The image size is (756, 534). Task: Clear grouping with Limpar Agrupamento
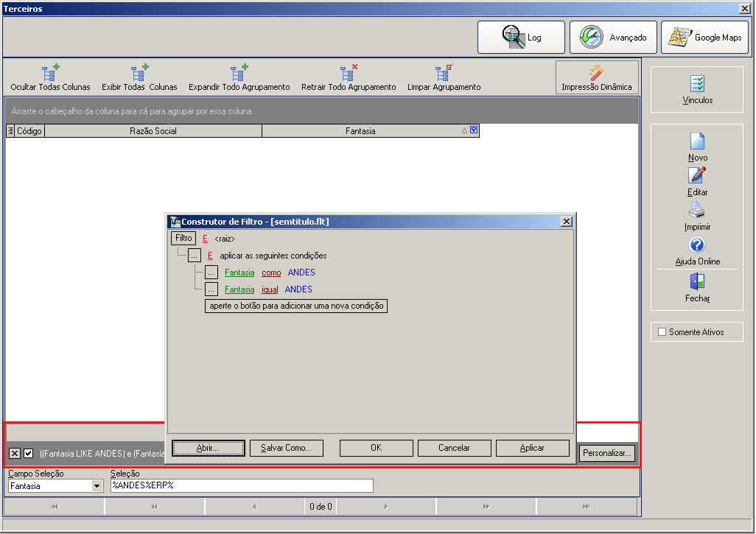point(444,77)
